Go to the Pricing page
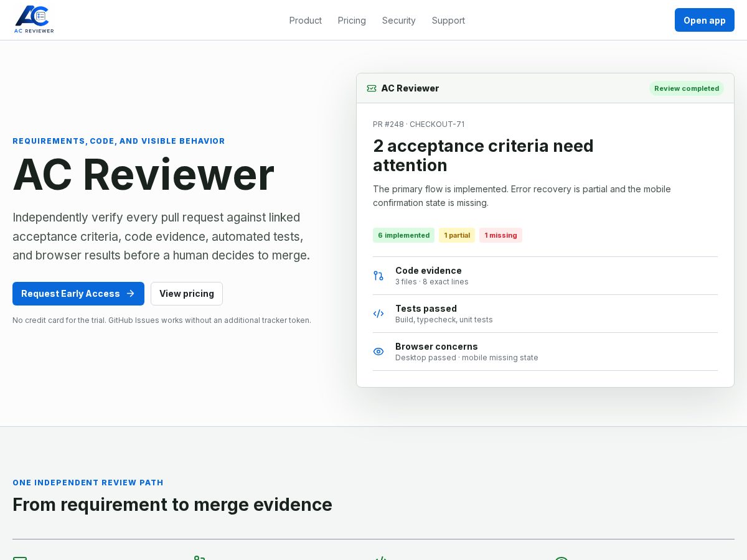 pos(352,21)
